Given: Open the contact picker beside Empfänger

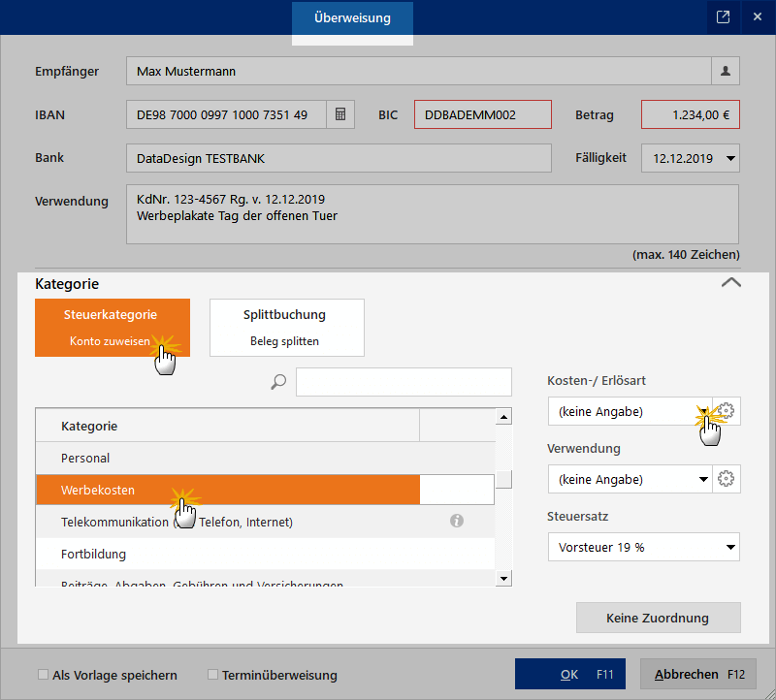Looking at the screenshot, I should coord(726,71).
